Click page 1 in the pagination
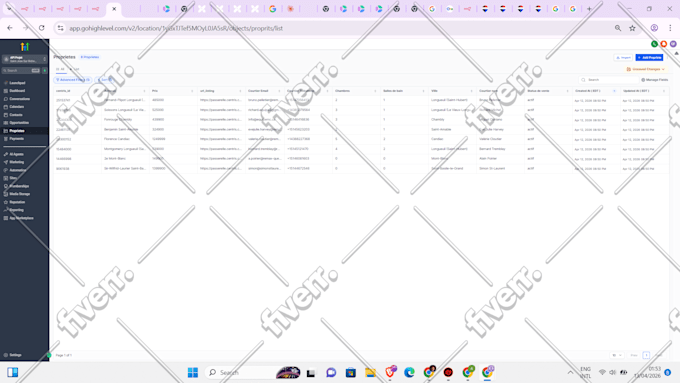Viewport: 680px width, 383px height. (646, 355)
